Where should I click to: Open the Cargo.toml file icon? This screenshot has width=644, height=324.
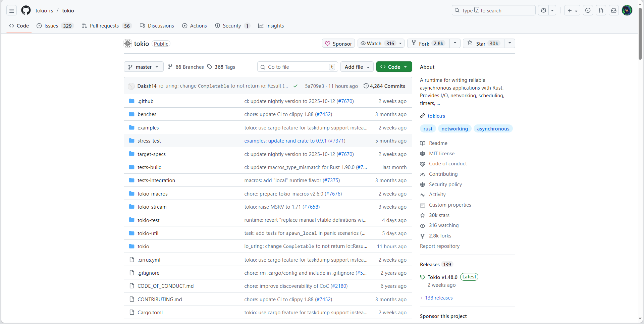click(x=132, y=312)
